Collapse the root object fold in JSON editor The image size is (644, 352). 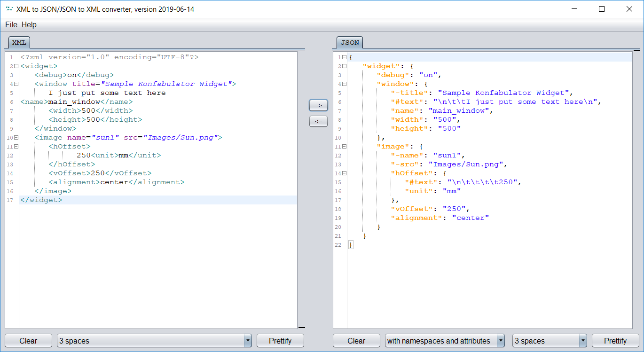click(344, 57)
